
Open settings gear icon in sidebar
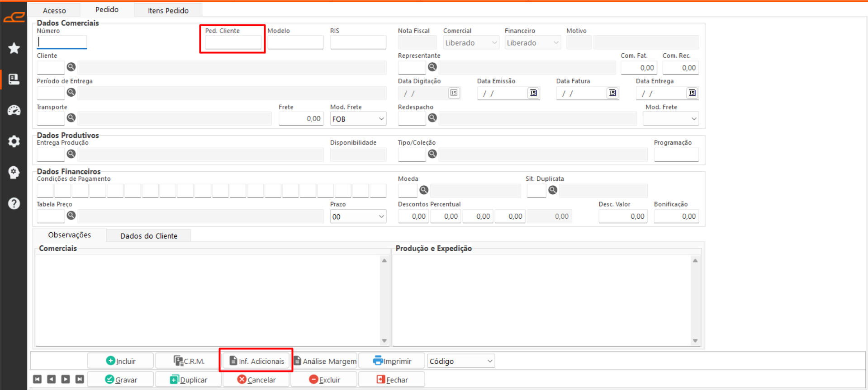click(14, 141)
